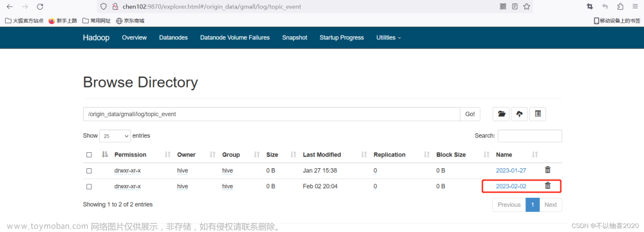Sort by Replication column arrows
This screenshot has height=232, width=644.
pos(427,155)
